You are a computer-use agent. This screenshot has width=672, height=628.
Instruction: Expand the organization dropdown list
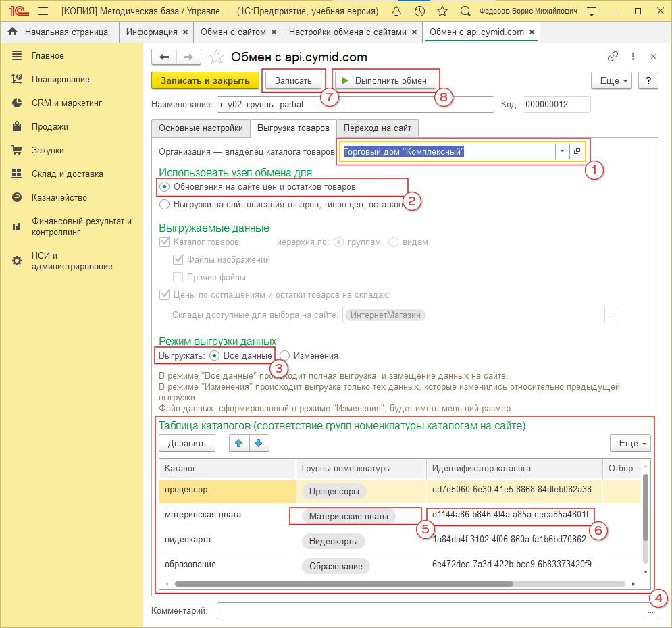tap(562, 152)
